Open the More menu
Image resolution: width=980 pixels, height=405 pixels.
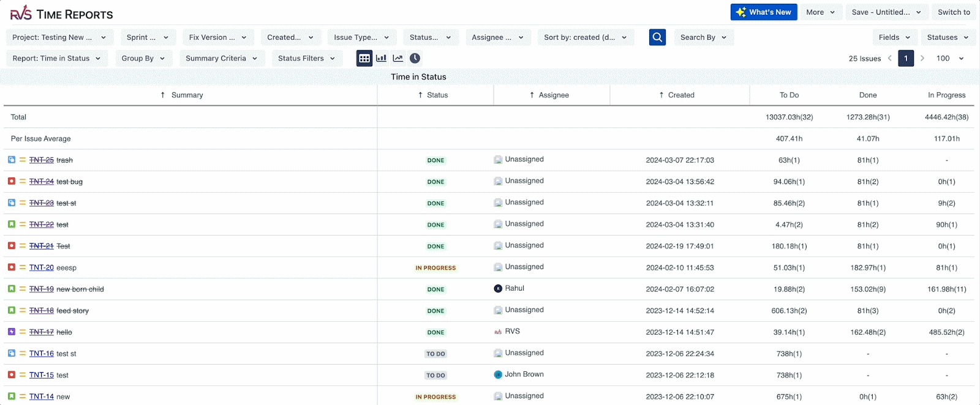(820, 12)
